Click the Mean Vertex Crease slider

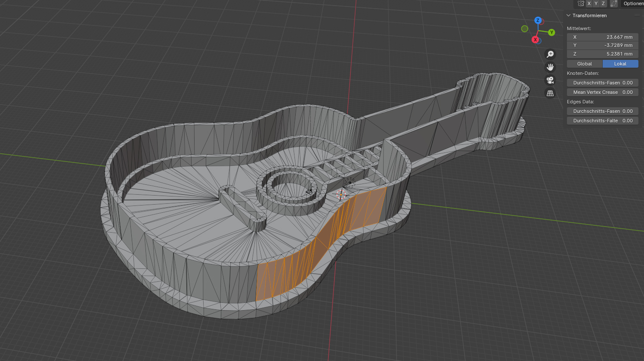point(602,92)
